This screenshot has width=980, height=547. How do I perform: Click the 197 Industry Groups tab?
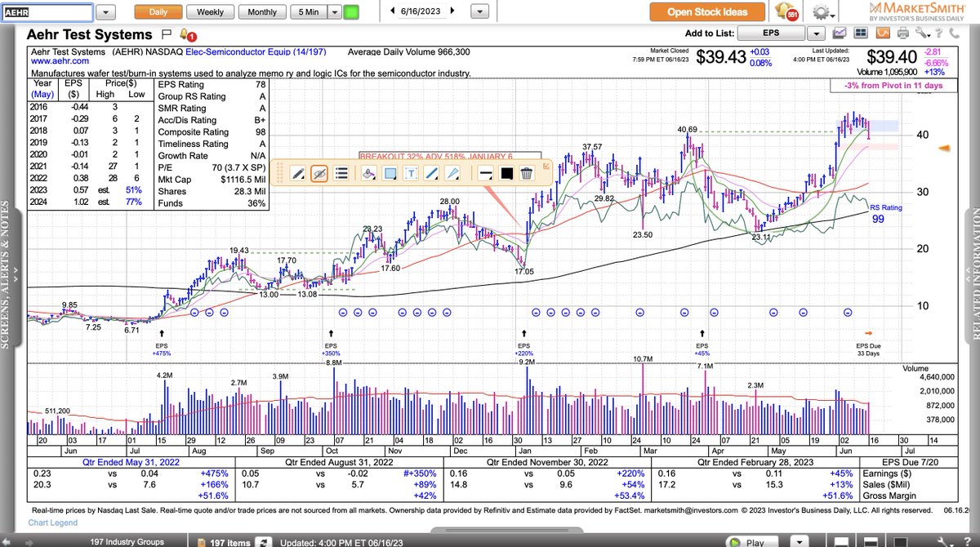[x=127, y=541]
